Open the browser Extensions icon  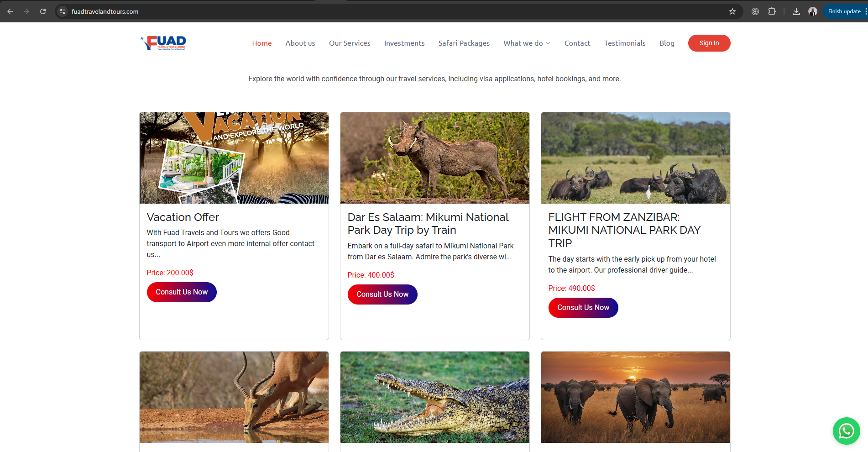pyautogui.click(x=773, y=11)
